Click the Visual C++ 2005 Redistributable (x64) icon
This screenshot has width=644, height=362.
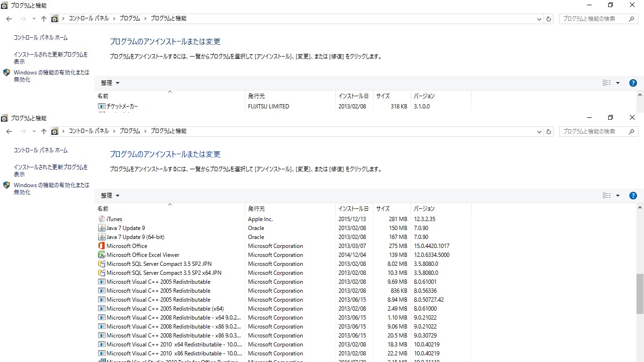pyautogui.click(x=102, y=309)
